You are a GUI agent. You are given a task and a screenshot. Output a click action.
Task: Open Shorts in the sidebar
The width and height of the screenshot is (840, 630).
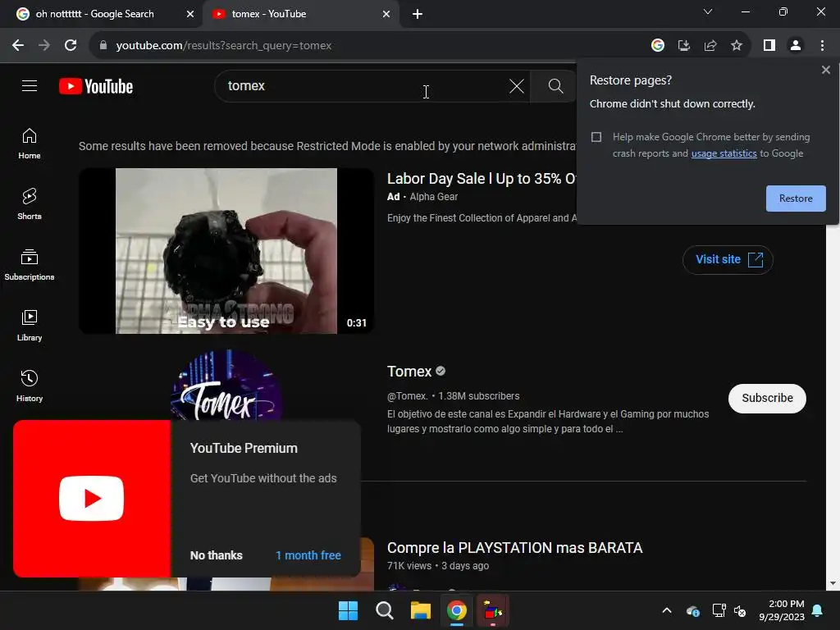pos(30,204)
